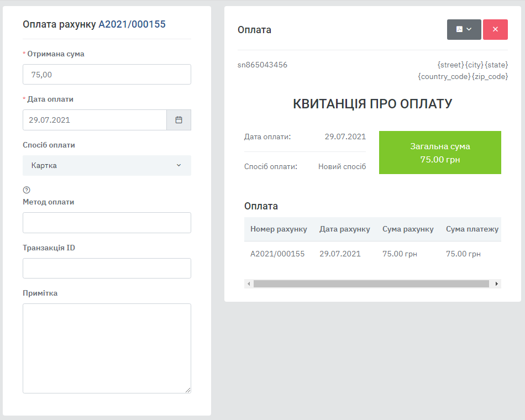Open invoice link A2021/000155 in the form title
The width and height of the screenshot is (525, 420).
(132, 24)
